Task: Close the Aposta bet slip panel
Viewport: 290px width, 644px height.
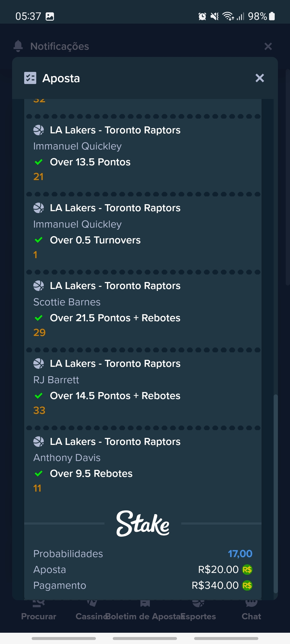Action: tap(260, 78)
